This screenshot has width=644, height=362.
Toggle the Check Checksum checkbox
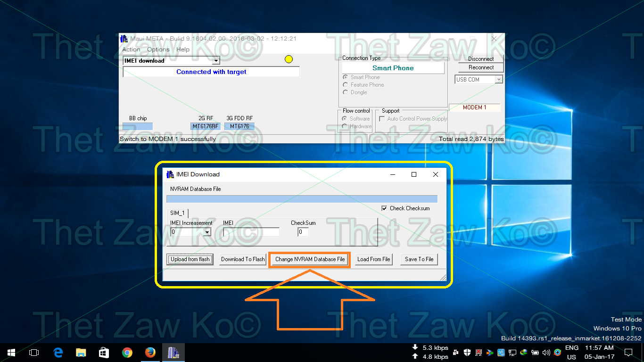tap(384, 208)
